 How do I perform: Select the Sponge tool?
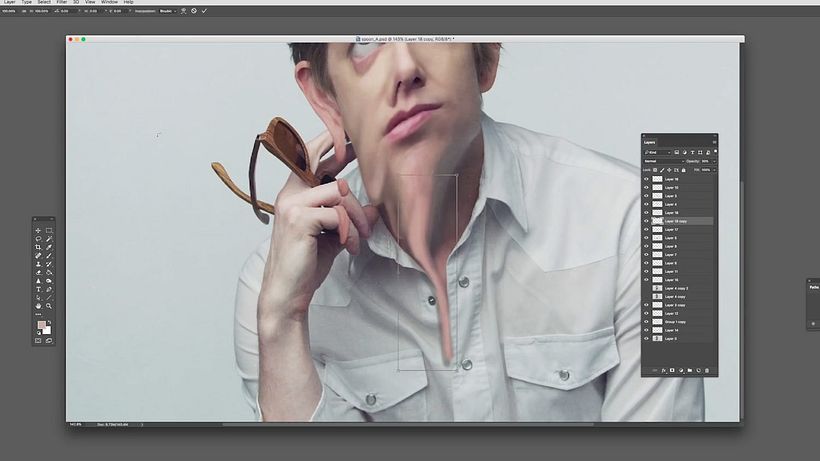coord(49,281)
